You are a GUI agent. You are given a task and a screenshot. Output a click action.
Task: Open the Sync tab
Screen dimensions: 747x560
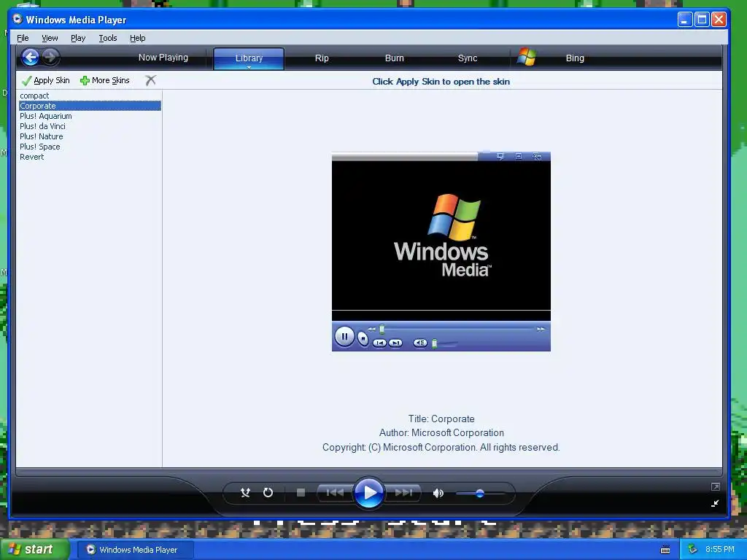tap(468, 58)
